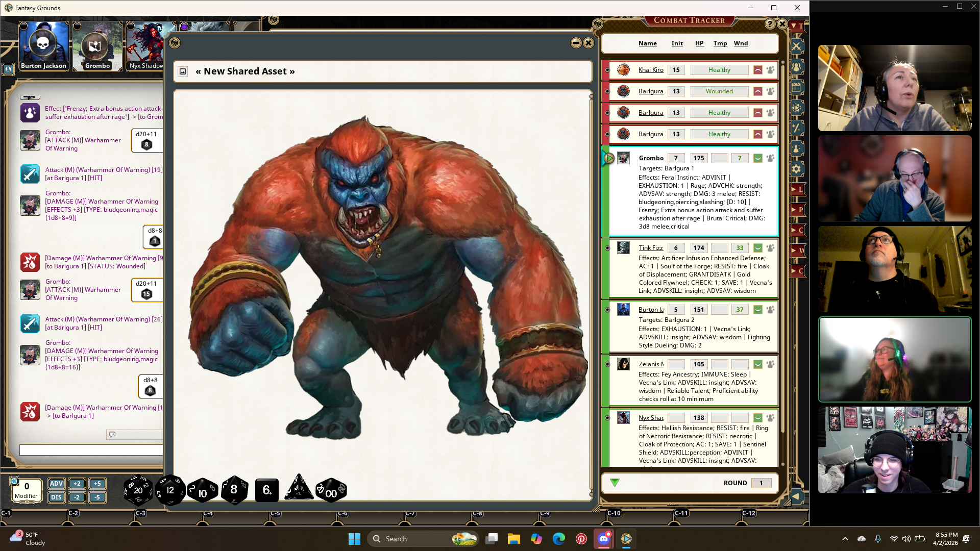Expand the red L sidebar tab
The width and height of the screenshot is (980, 551).
pyautogui.click(x=797, y=189)
